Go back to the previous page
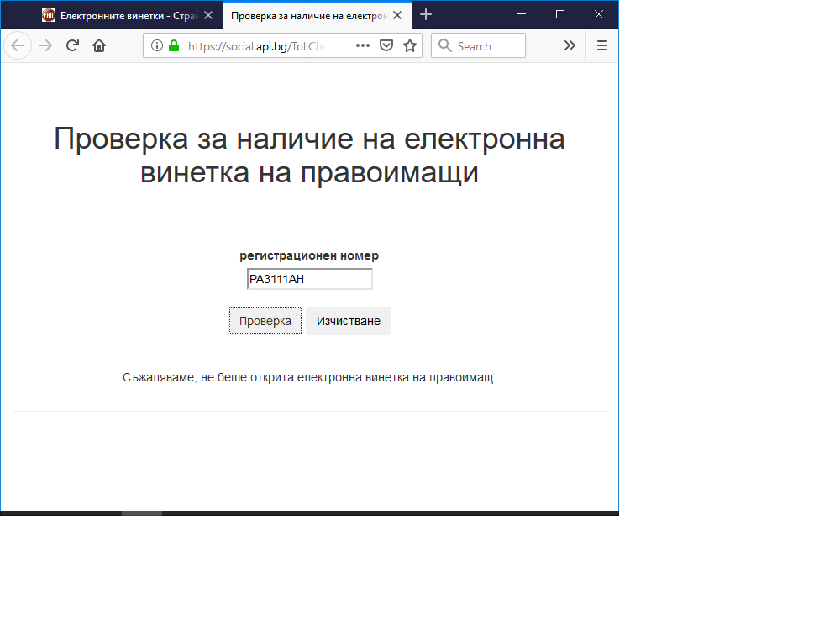Viewport: 840px width, 630px height. point(18,46)
